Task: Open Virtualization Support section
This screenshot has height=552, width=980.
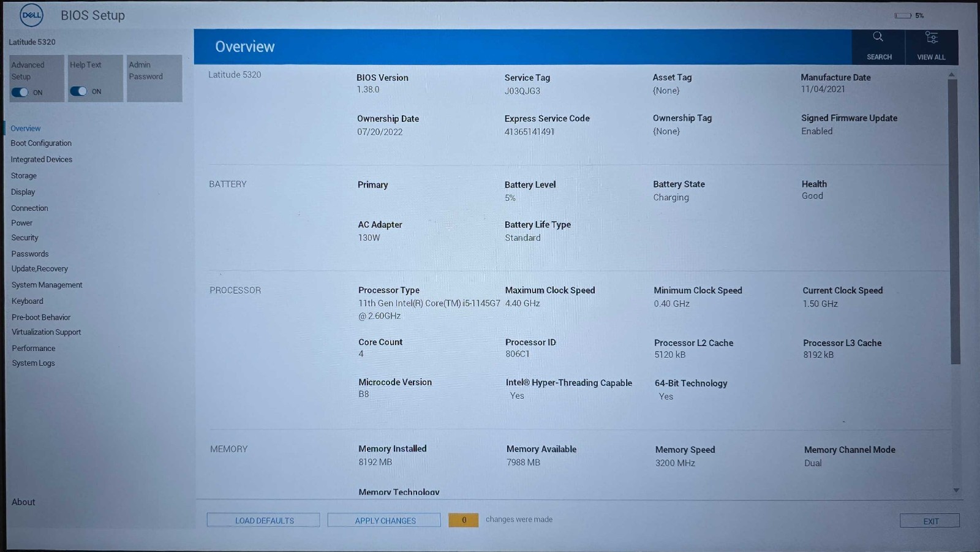Action: pyautogui.click(x=47, y=332)
